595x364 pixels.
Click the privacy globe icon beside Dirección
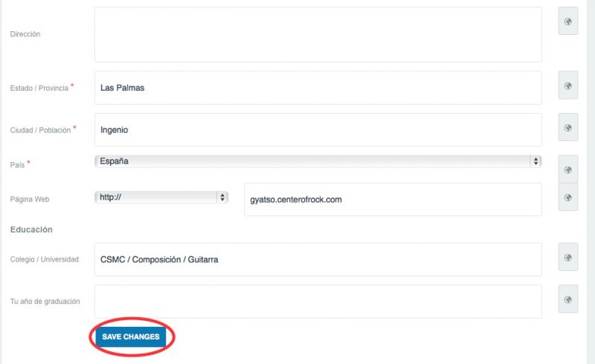[567, 22]
